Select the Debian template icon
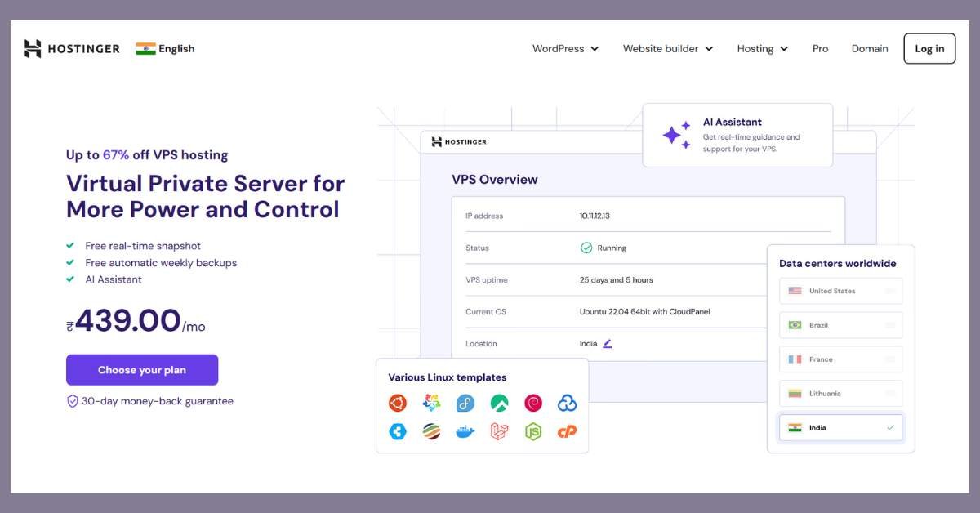The image size is (980, 513). (x=533, y=403)
